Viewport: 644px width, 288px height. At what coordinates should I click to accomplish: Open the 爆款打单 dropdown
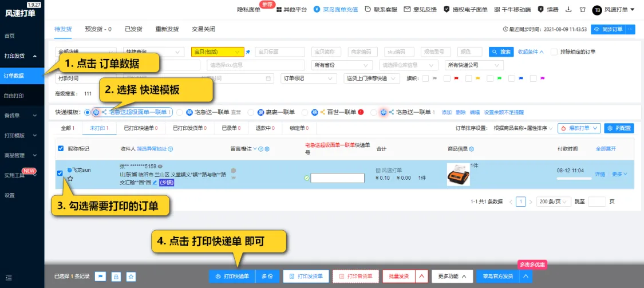tap(579, 128)
